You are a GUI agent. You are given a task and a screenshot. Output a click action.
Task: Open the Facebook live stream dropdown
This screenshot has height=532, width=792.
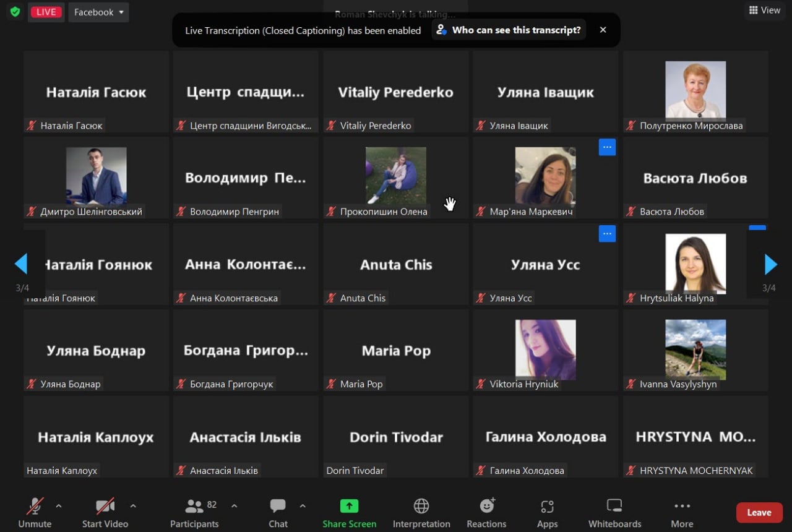98,12
